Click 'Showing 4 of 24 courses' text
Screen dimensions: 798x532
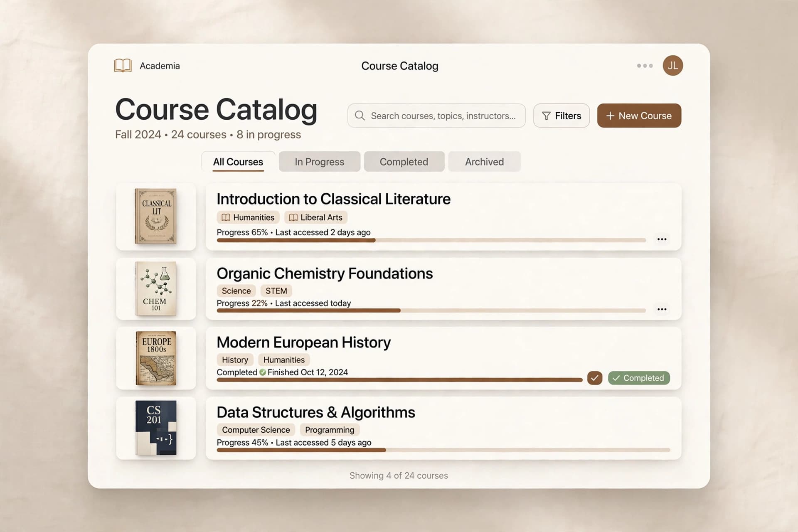399,475
